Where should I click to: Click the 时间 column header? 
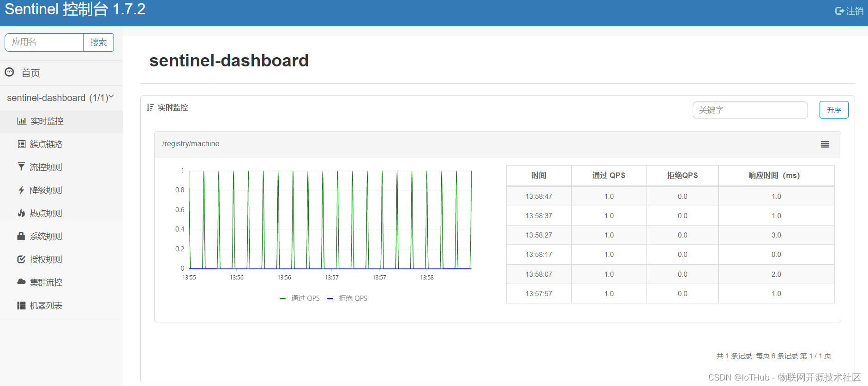point(539,175)
